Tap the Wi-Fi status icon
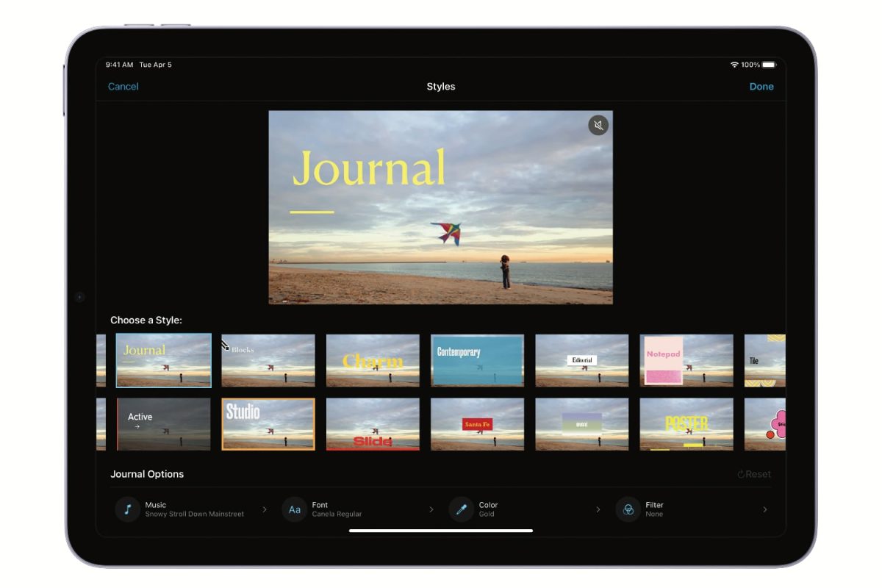Screen dimensions: 882x588 [x=734, y=65]
